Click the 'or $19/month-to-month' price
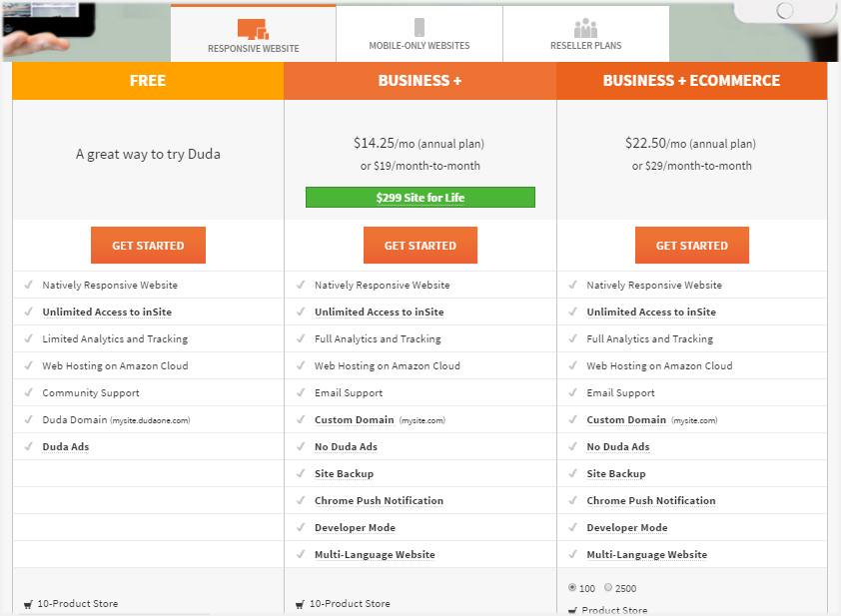The height and width of the screenshot is (616, 841). click(420, 166)
